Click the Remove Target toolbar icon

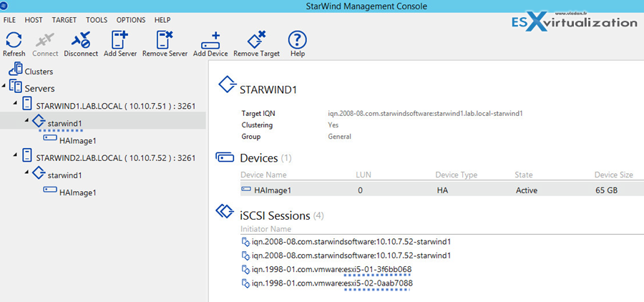pos(256,40)
